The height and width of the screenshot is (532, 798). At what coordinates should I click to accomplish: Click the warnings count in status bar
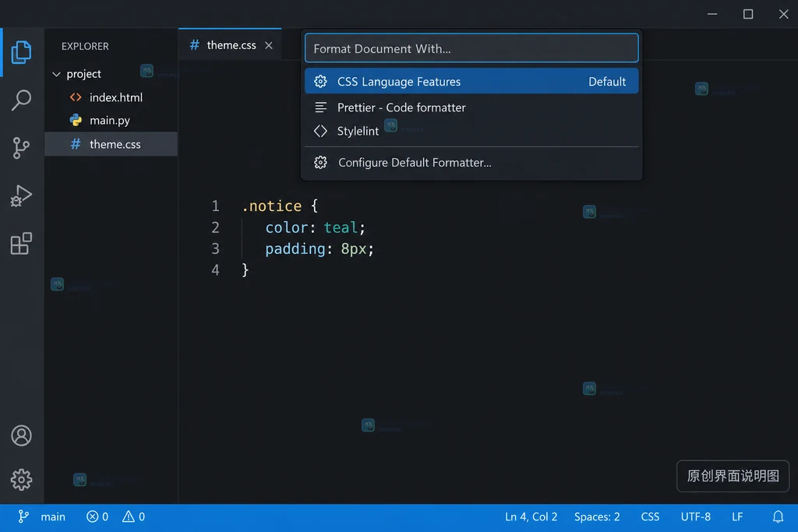coord(133,516)
